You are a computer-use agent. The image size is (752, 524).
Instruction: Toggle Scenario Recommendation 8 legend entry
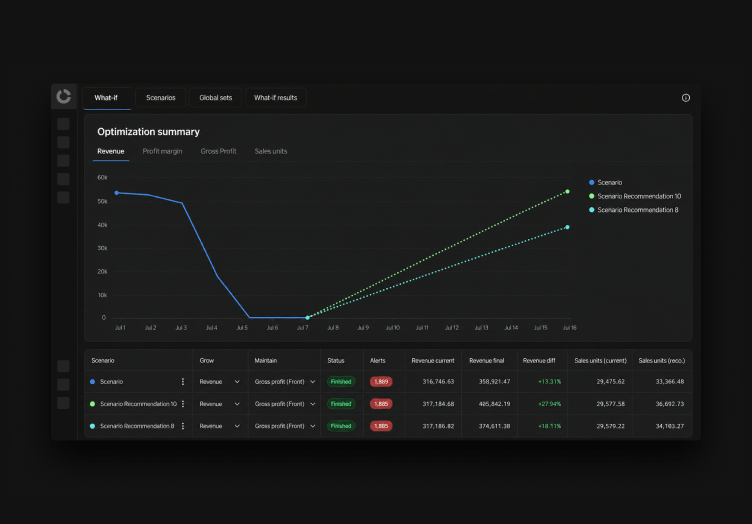(x=634, y=210)
